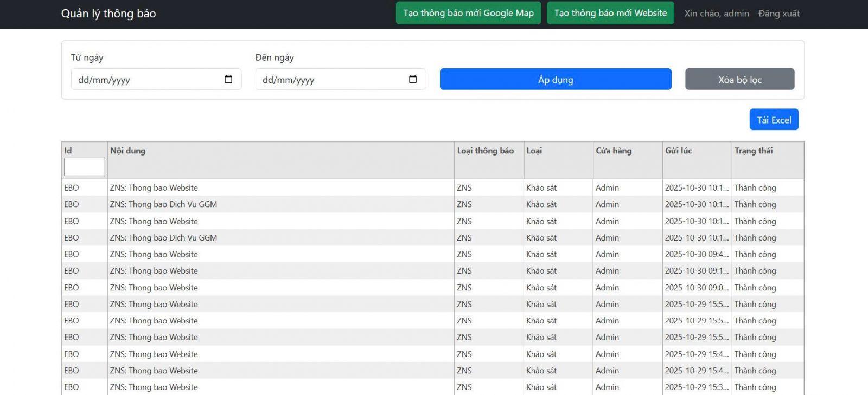Open the calendar picker in Từ ngày field
Image resolution: width=868 pixels, height=395 pixels.
pyautogui.click(x=228, y=80)
